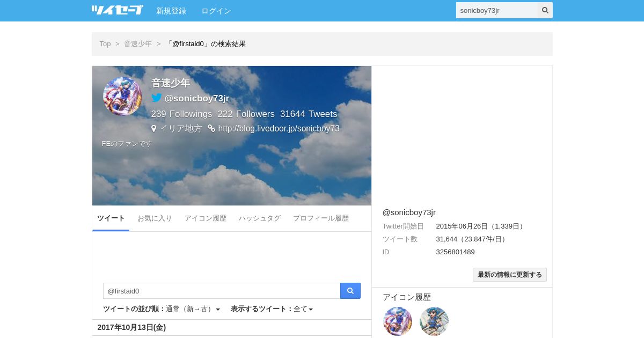Click the search magnifier icon in header
The width and height of the screenshot is (644, 338).
pos(545,10)
